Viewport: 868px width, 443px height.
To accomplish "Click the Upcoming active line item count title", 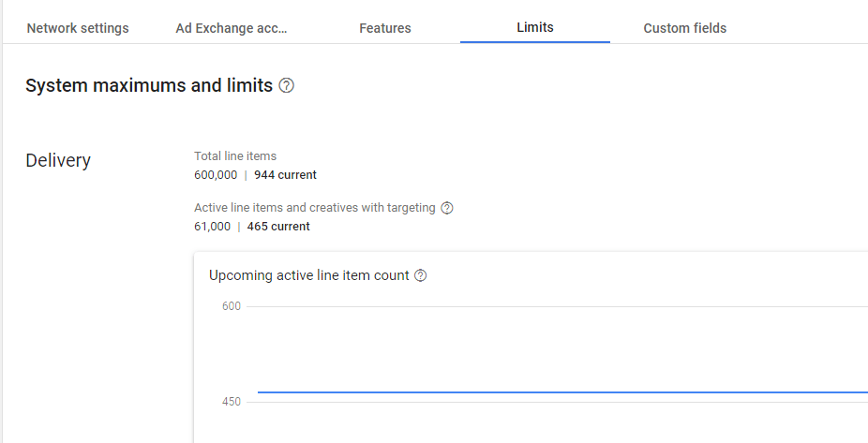I will [x=309, y=275].
